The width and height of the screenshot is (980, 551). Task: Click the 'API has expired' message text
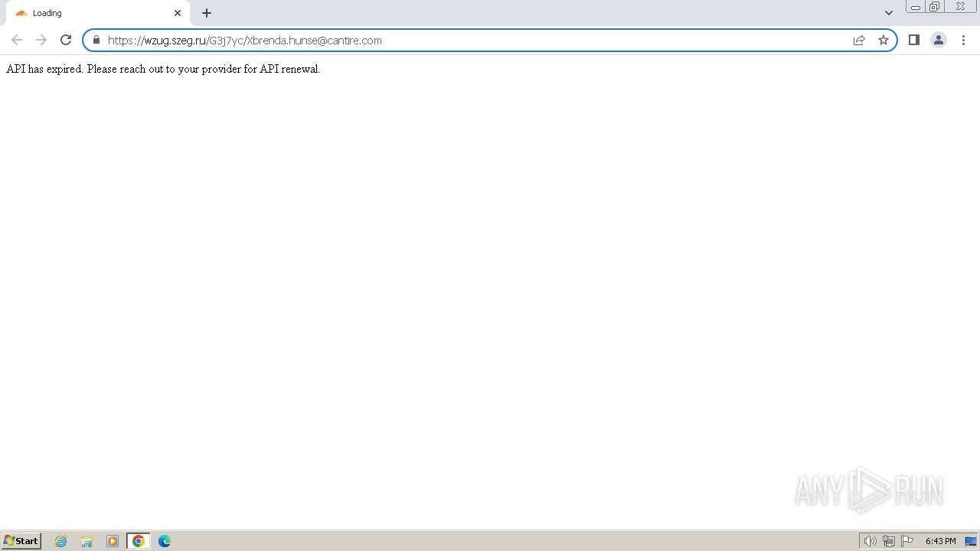pyautogui.click(x=163, y=69)
